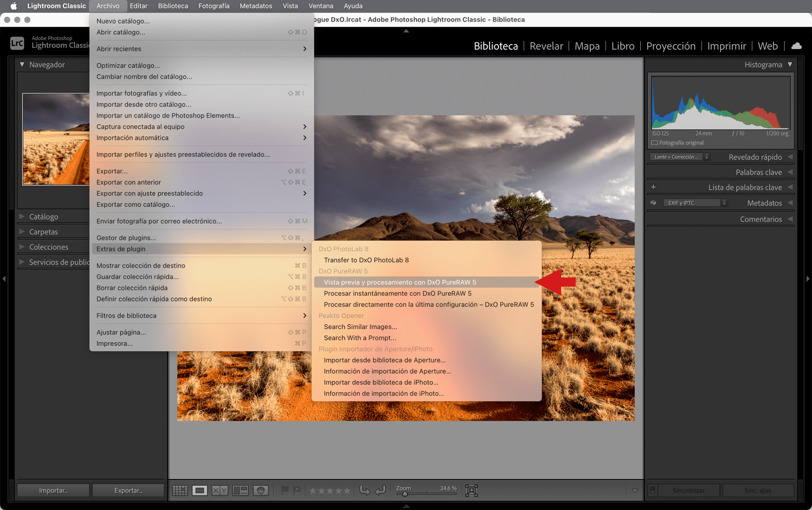This screenshot has height=510, width=812.
Task: Open Lente + Corrección preset dropdown
Action: coord(679,157)
